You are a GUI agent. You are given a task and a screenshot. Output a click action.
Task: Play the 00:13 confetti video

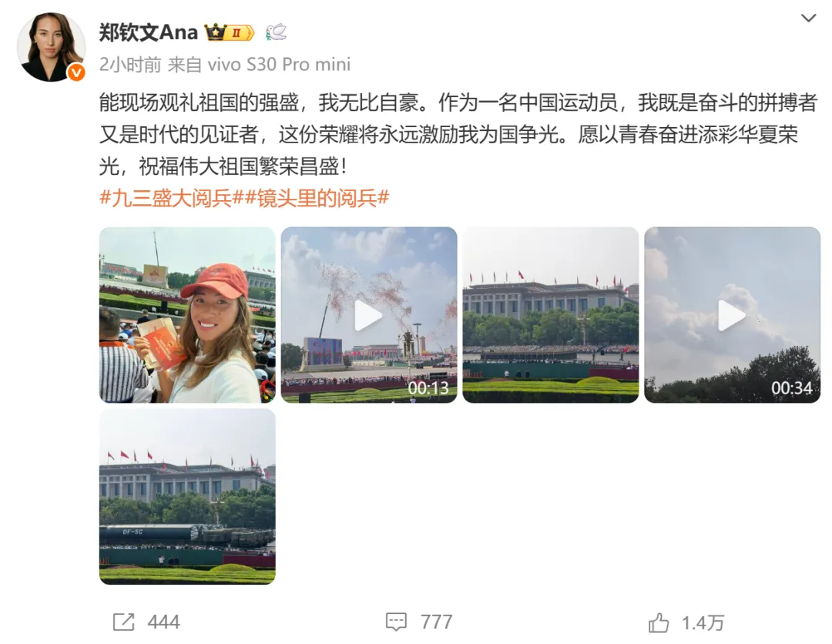pyautogui.click(x=369, y=315)
